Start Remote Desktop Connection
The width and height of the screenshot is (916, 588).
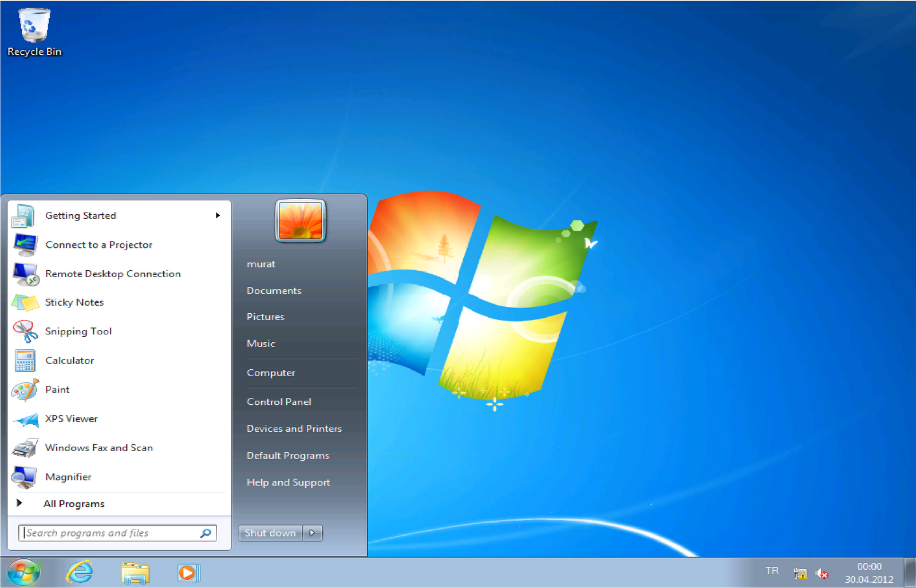coord(112,274)
